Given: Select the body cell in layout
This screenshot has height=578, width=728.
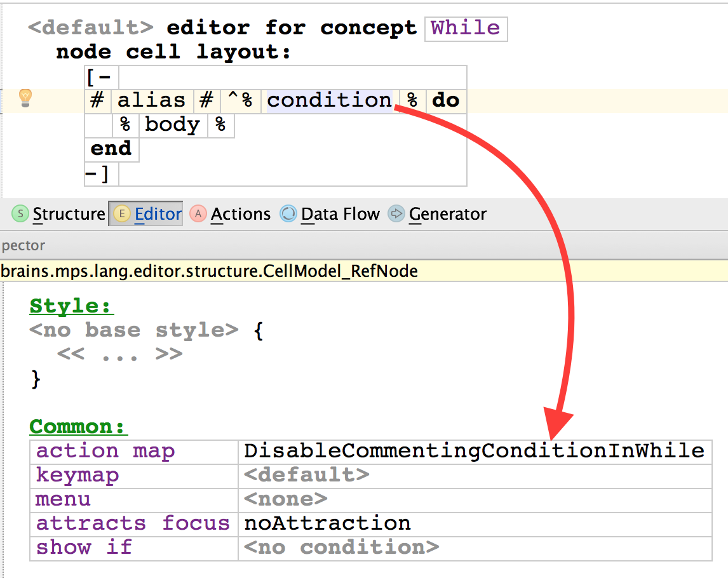Looking at the screenshot, I should tap(172, 124).
